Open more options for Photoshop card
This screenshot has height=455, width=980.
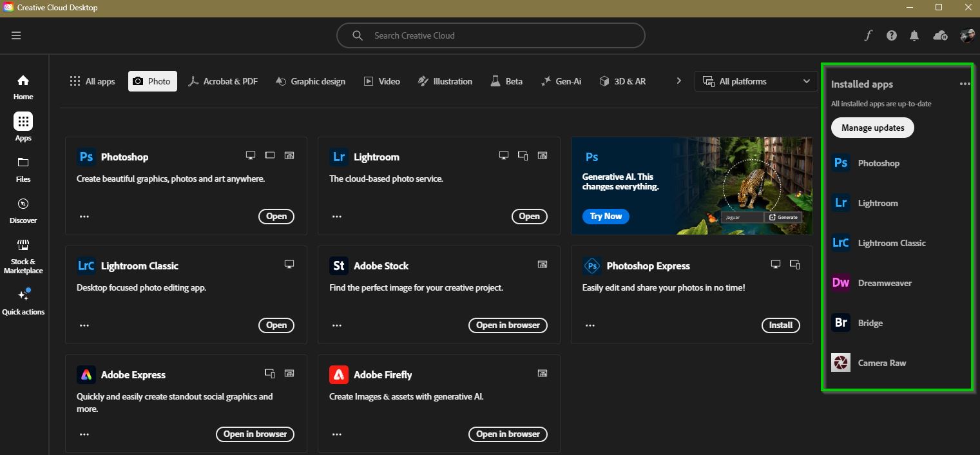[84, 217]
